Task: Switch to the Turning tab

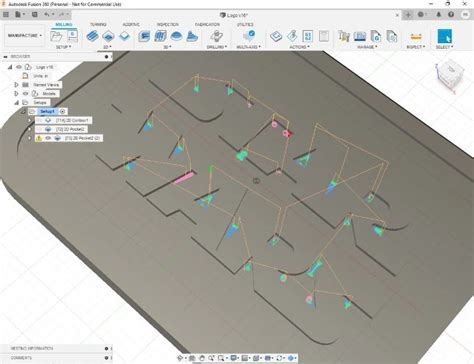Action: pyautogui.click(x=98, y=25)
